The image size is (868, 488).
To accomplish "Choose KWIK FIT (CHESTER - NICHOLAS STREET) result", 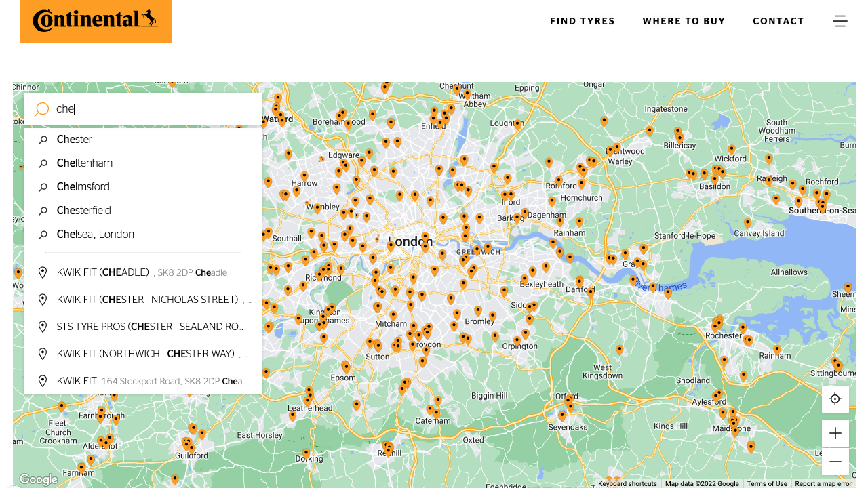I will (143, 300).
